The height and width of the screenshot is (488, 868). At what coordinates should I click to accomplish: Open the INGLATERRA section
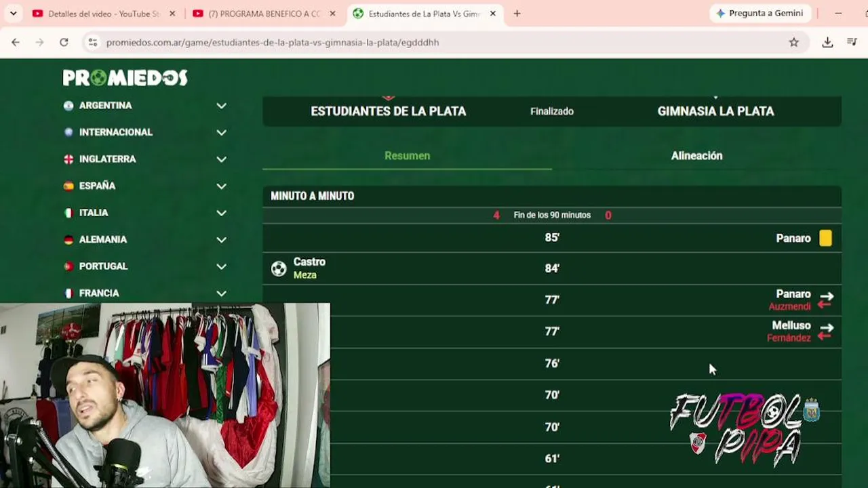(108, 159)
